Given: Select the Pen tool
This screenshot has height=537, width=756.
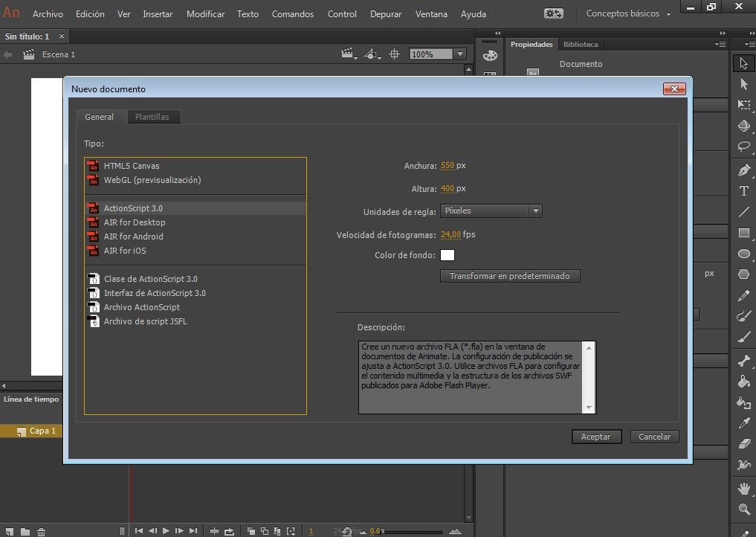Looking at the screenshot, I should [x=743, y=170].
